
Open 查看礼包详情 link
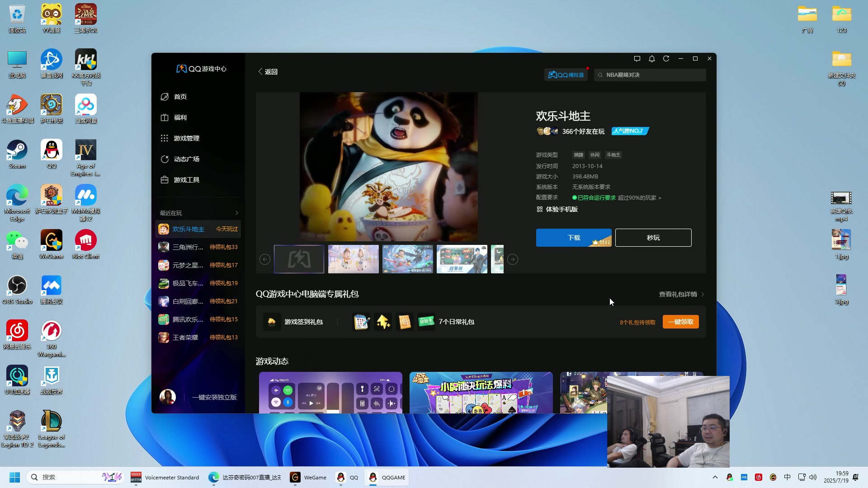pos(681,294)
